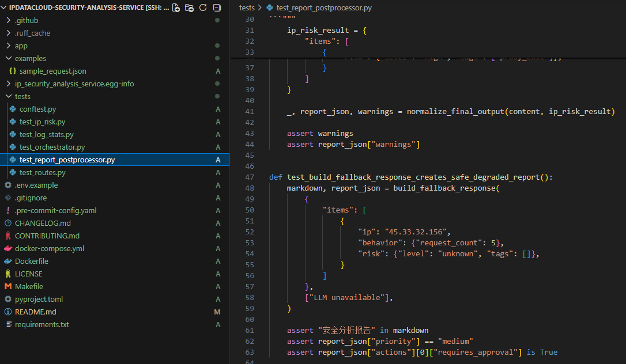Open CHANGELOG.md file
This screenshot has width=626, height=364.
pos(43,223)
